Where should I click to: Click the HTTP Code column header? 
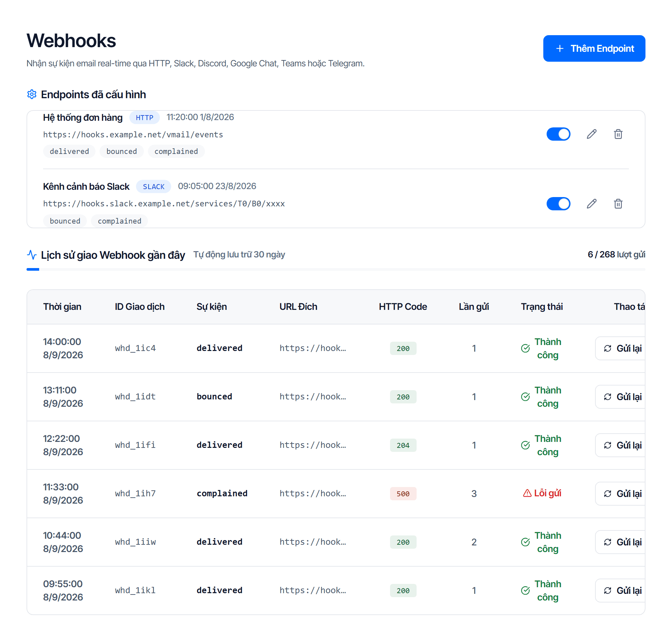(x=403, y=307)
